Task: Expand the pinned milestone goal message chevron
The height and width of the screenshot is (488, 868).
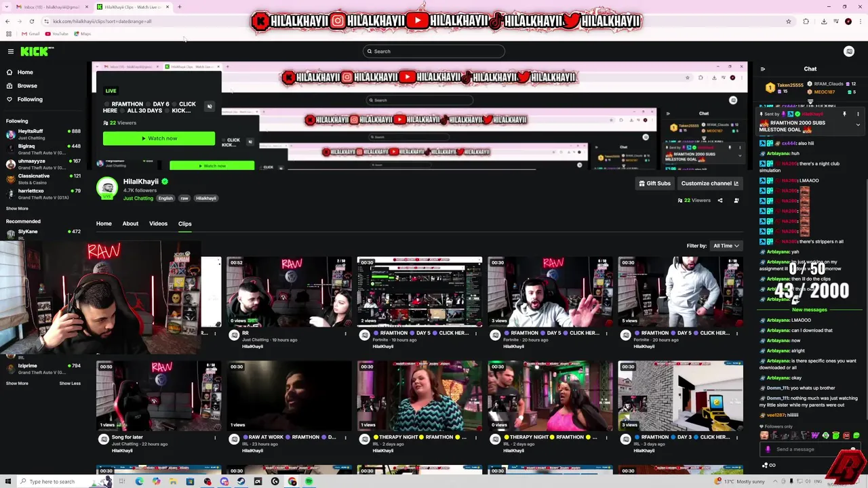Action: tap(858, 125)
